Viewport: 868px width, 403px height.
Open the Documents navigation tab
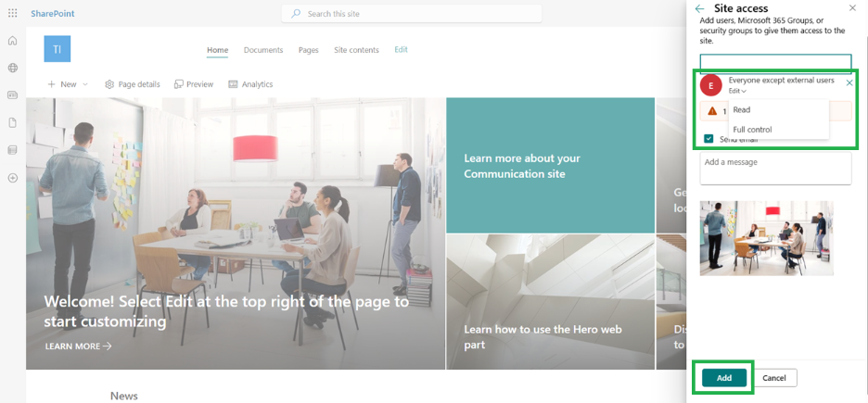click(x=263, y=50)
